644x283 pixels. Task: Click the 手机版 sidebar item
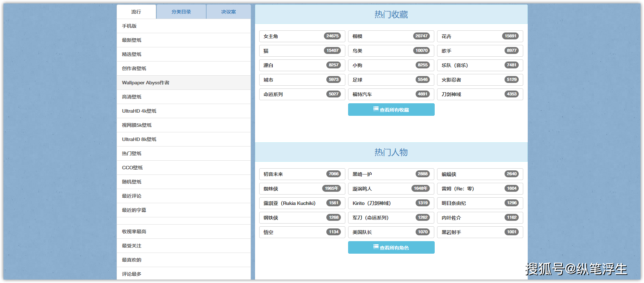129,26
